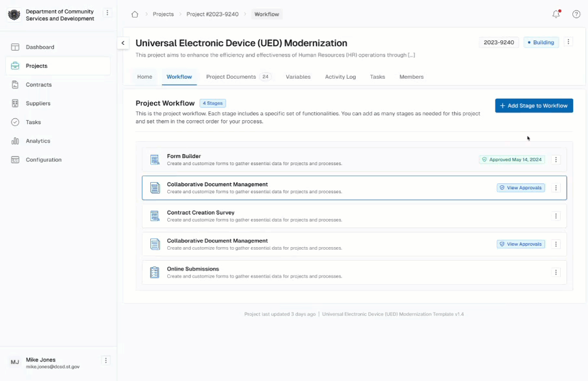Navigate to Dashboard in the sidebar

(x=40, y=47)
